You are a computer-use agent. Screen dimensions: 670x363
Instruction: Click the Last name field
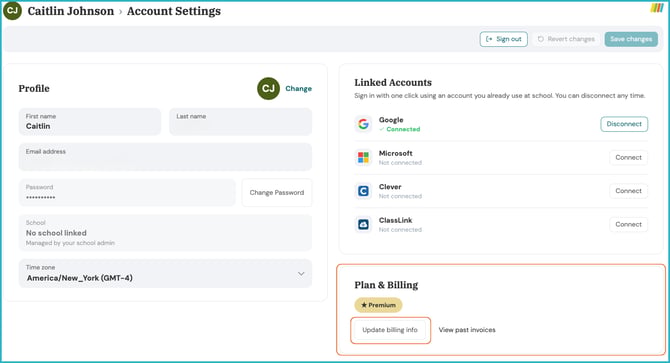(x=241, y=122)
